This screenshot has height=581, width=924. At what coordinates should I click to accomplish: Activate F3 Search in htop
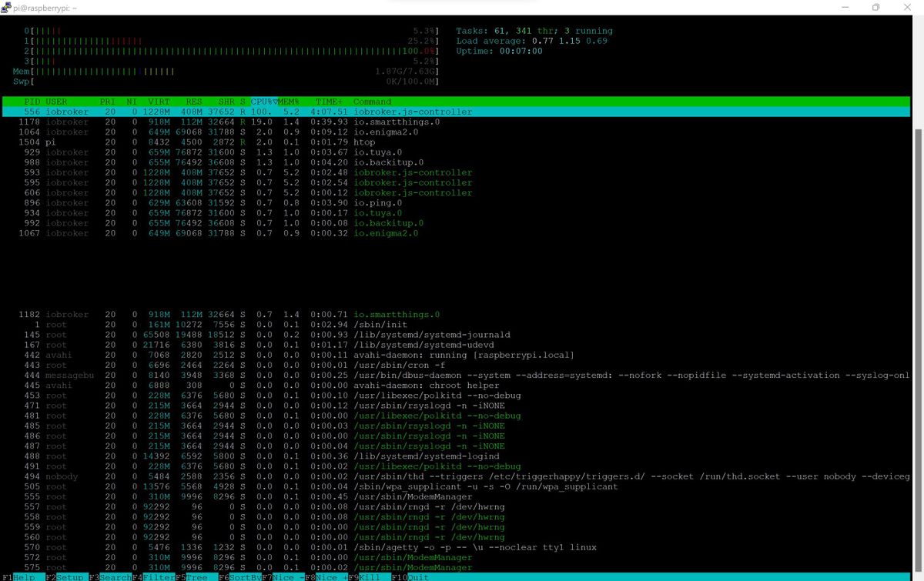tap(109, 576)
